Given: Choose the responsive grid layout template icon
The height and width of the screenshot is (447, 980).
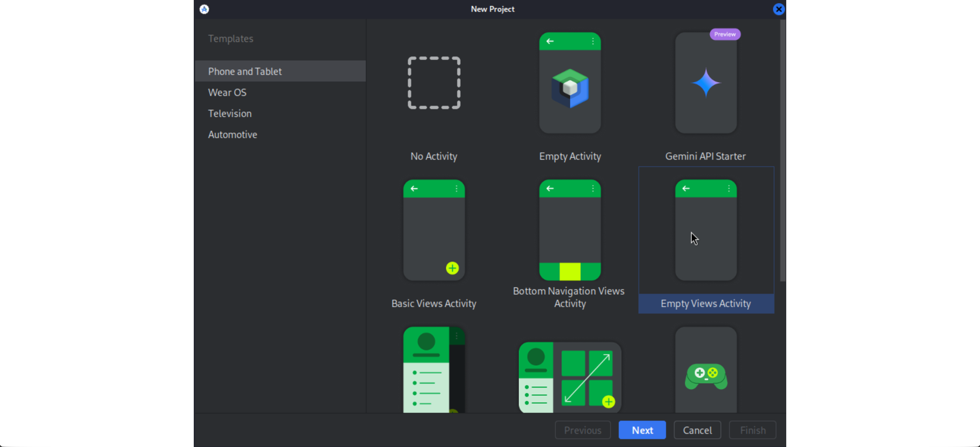Looking at the screenshot, I should (x=569, y=377).
